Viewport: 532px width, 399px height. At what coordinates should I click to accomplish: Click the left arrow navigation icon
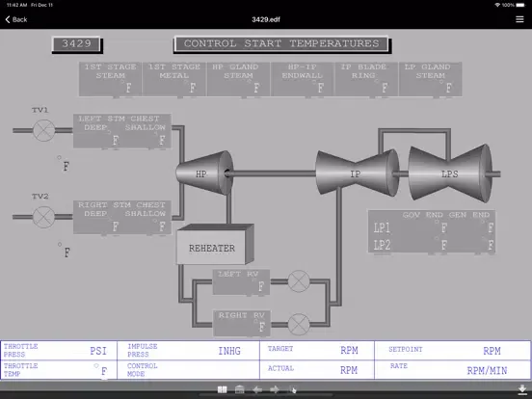point(257,389)
